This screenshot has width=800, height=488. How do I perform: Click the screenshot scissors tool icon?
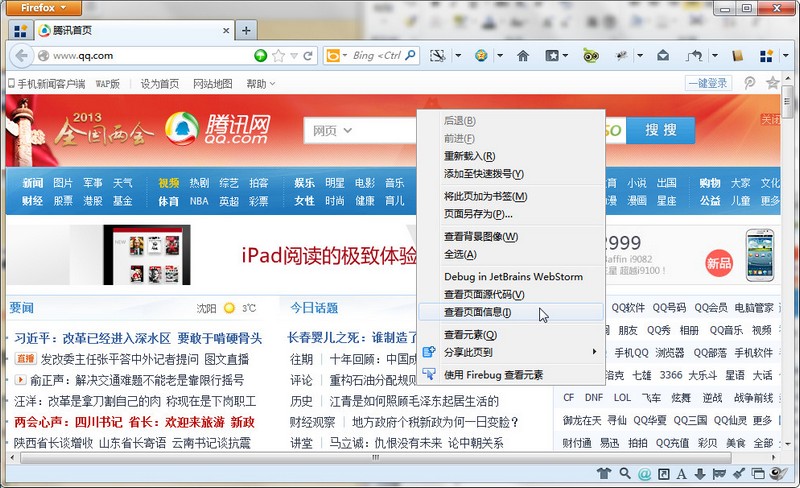(x=437, y=56)
